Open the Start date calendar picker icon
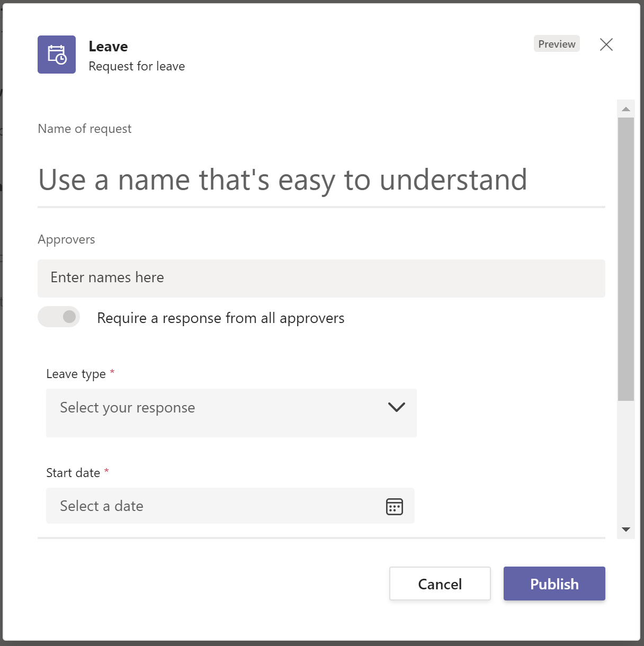The image size is (644, 646). [x=394, y=506]
